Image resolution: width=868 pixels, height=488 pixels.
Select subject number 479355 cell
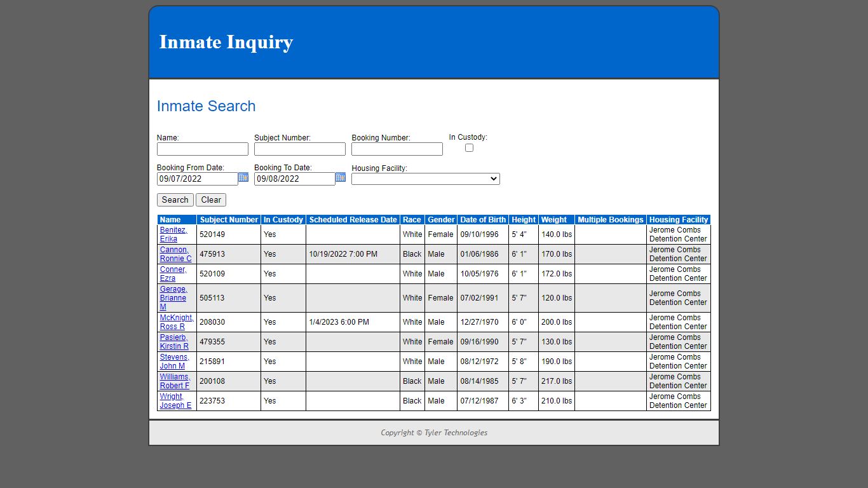point(229,342)
